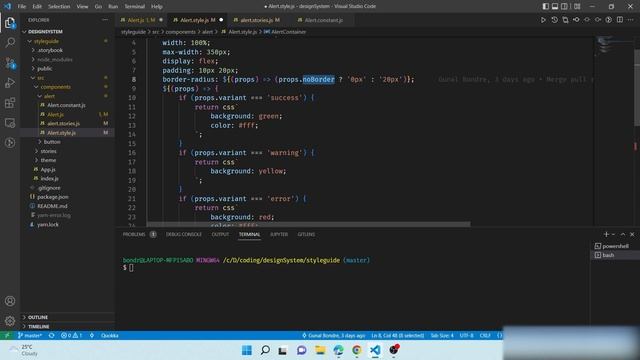
Task: Open errors and warnings in status bar
Action: click(71, 336)
